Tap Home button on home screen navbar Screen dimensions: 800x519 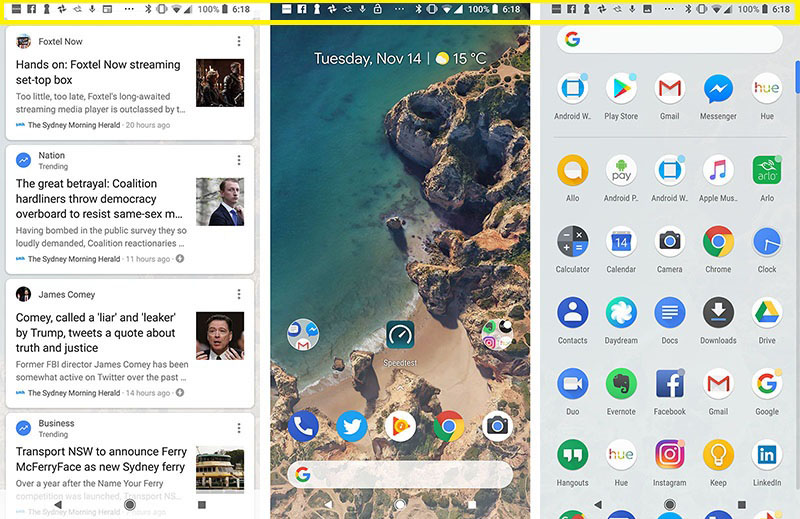coord(400,505)
